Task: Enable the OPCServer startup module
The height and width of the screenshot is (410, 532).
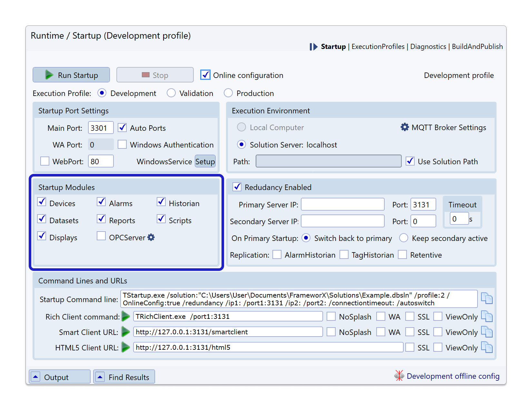Action: 101,236
